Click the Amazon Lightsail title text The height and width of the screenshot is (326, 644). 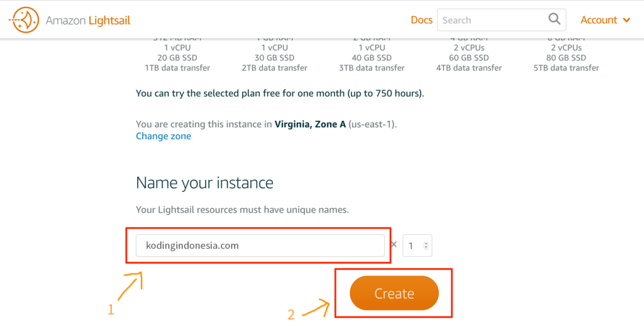tap(88, 20)
